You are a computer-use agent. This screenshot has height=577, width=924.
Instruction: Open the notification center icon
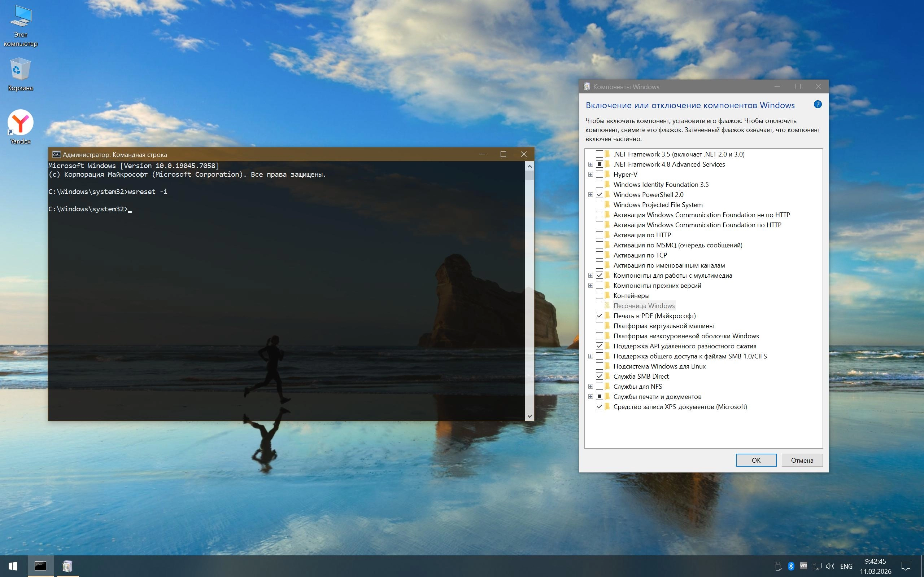906,566
